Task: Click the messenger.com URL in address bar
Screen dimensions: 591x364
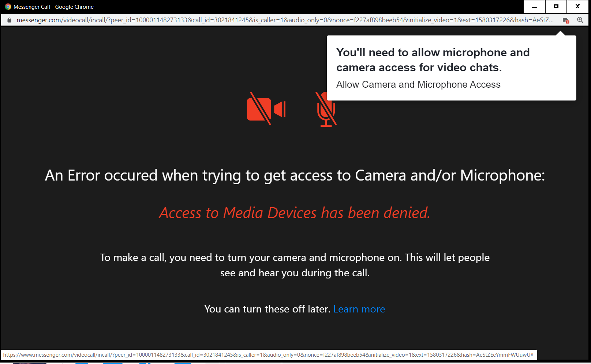Action: [285, 20]
